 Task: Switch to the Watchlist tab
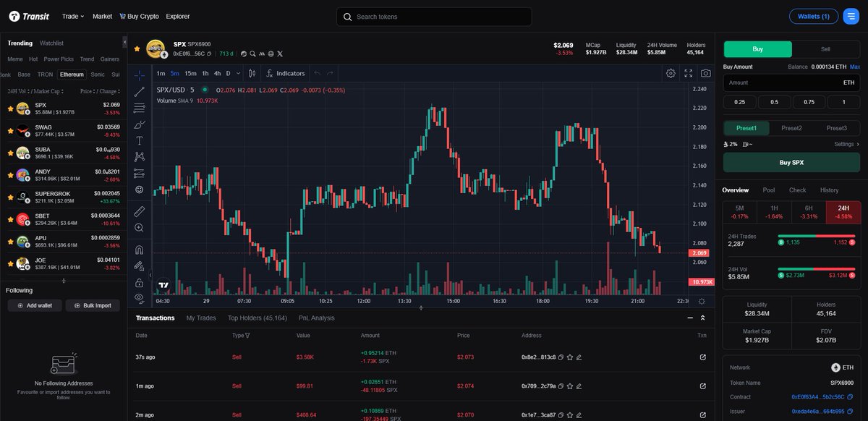point(52,43)
